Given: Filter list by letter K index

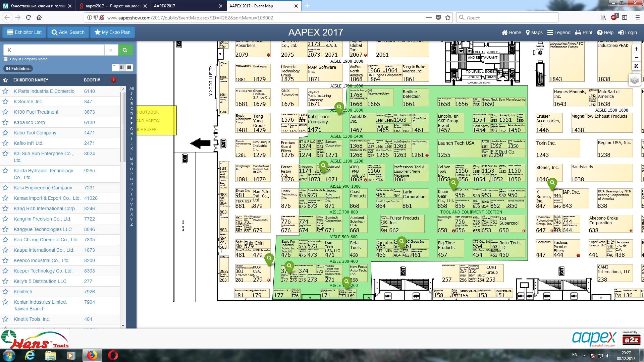Looking at the screenshot, I should tap(131, 149).
